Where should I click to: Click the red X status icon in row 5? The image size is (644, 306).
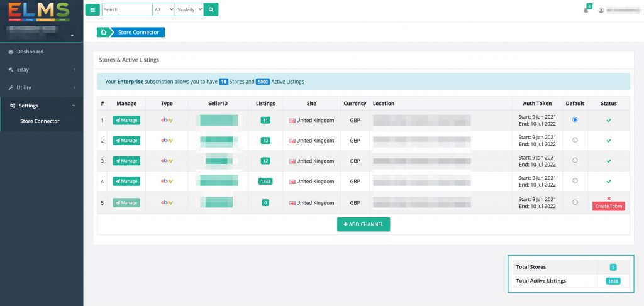click(609, 199)
